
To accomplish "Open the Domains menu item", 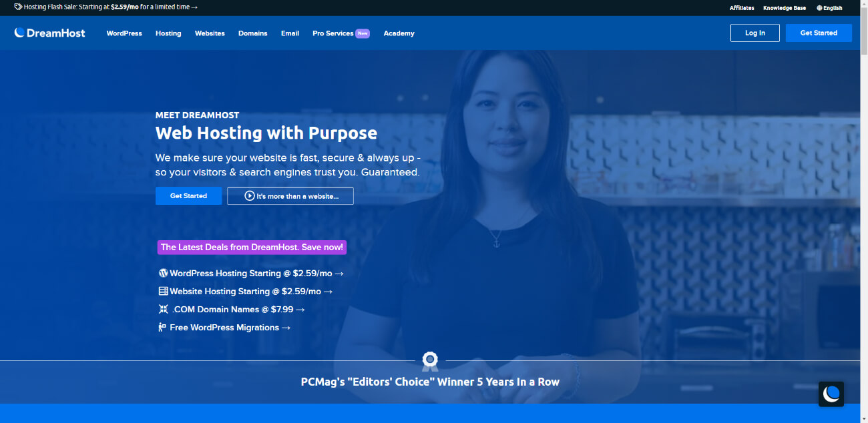I will click(x=252, y=33).
